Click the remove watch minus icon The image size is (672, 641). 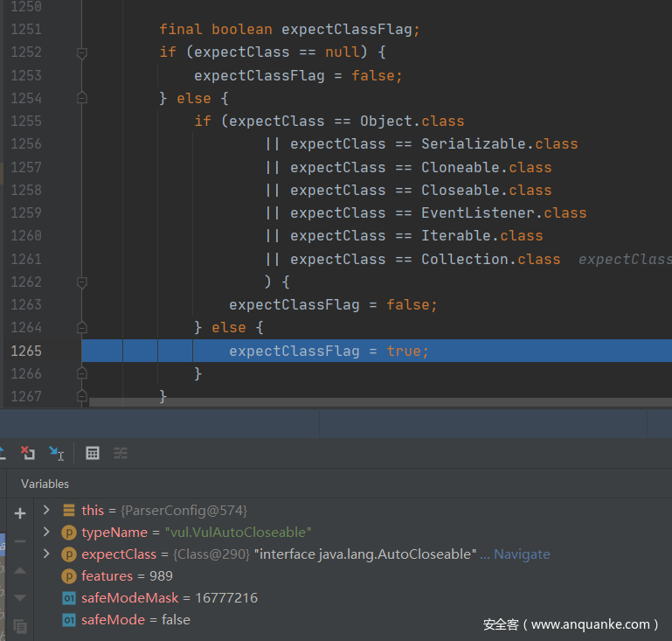tap(20, 541)
